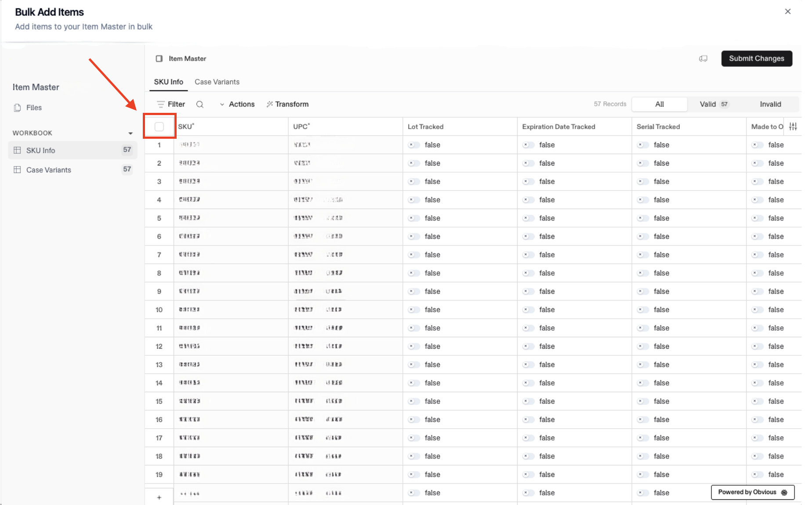Toggle Expiration Date Tracked for row 18

tap(528, 456)
